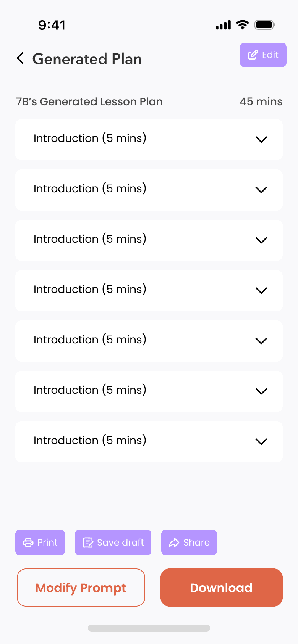Expand the fourth Introduction section chevron

(x=261, y=291)
